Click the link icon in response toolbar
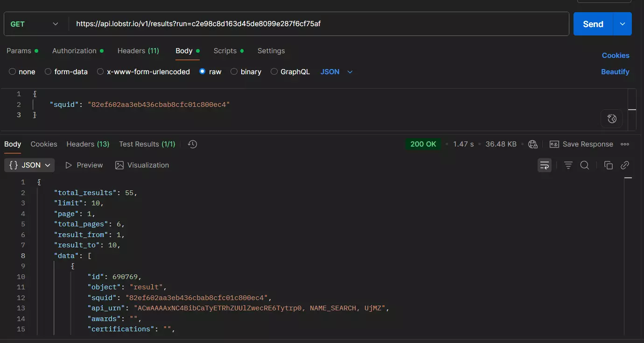 625,165
